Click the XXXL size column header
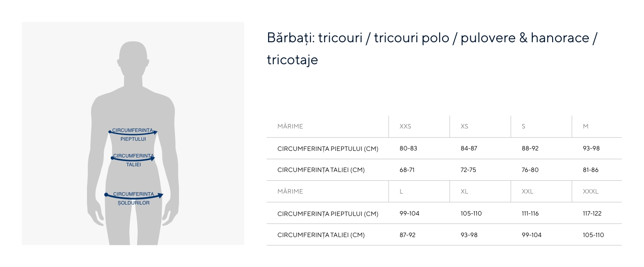 coord(590,192)
